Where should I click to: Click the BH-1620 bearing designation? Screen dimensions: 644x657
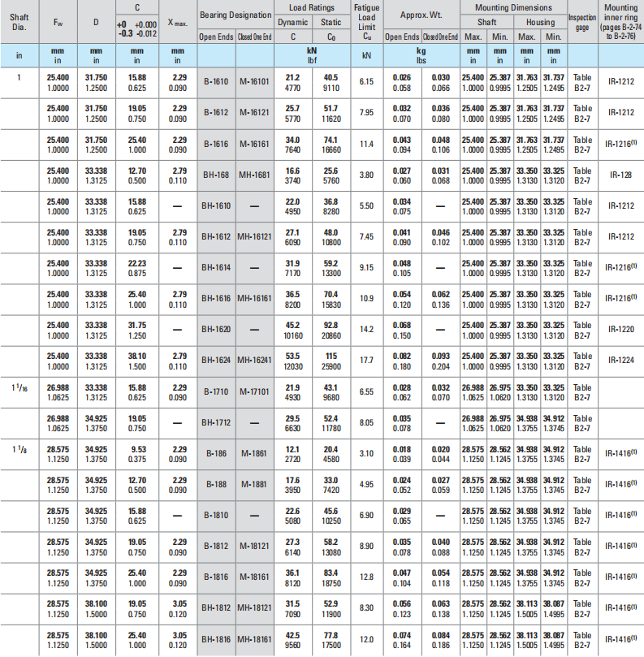coord(215,329)
